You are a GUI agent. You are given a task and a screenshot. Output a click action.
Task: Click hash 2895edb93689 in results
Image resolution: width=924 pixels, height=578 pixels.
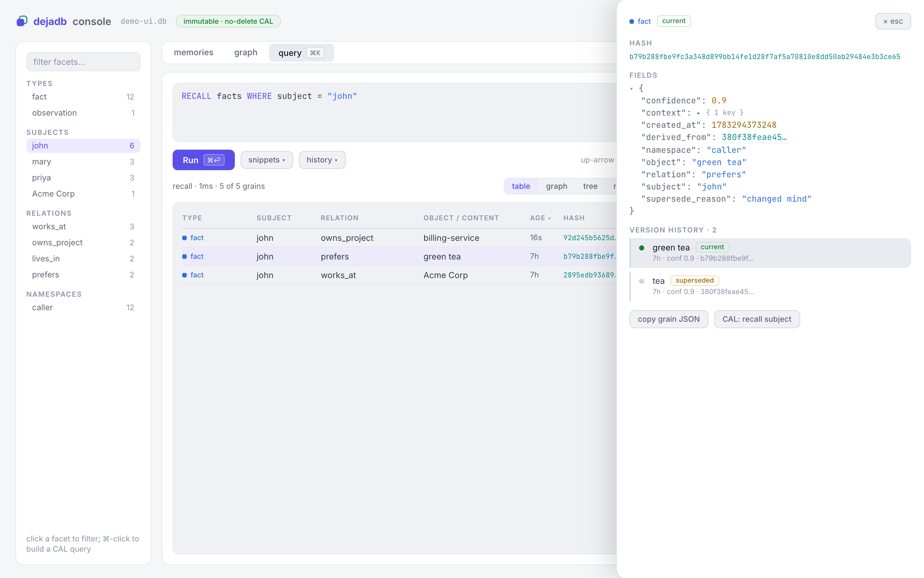coord(589,275)
